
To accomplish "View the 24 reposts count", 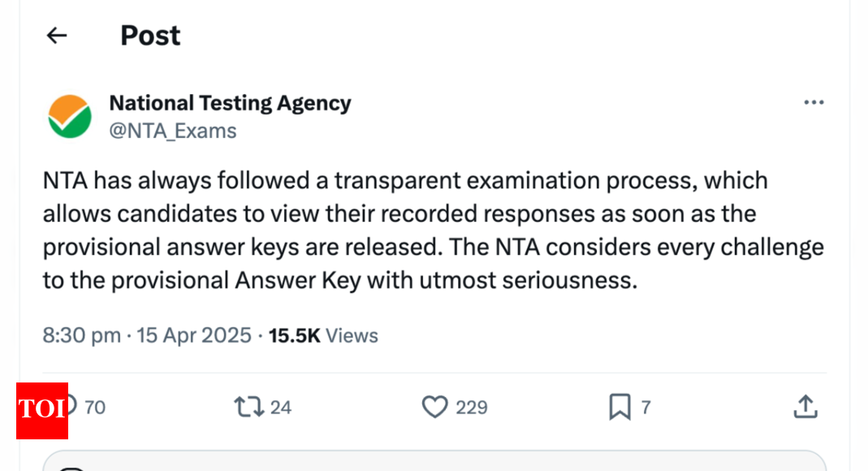I will click(x=281, y=408).
